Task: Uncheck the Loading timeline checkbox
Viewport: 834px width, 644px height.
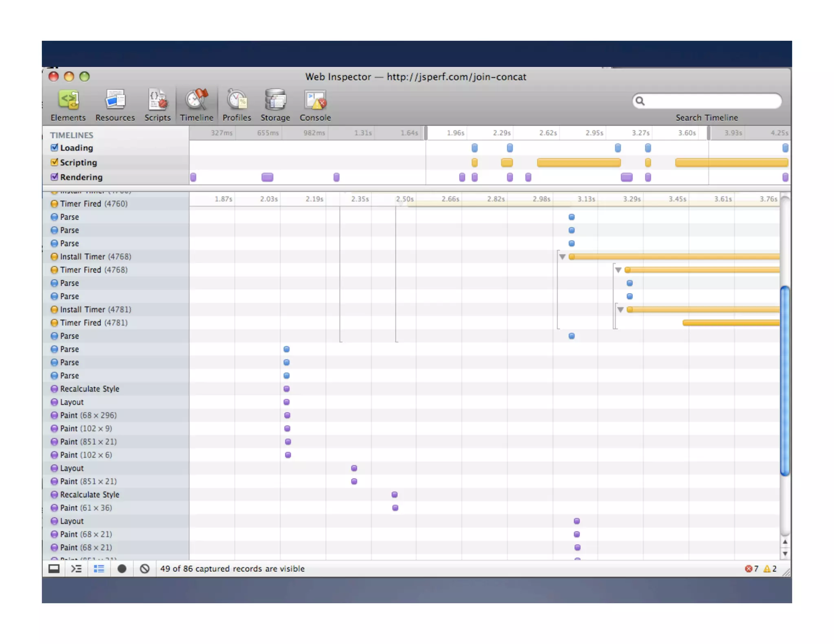Action: coord(54,147)
